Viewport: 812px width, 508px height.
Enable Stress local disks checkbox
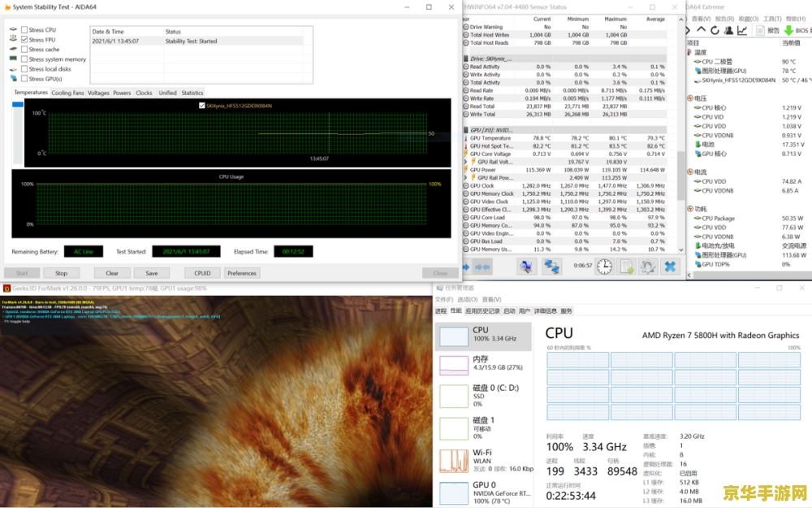pyautogui.click(x=24, y=69)
